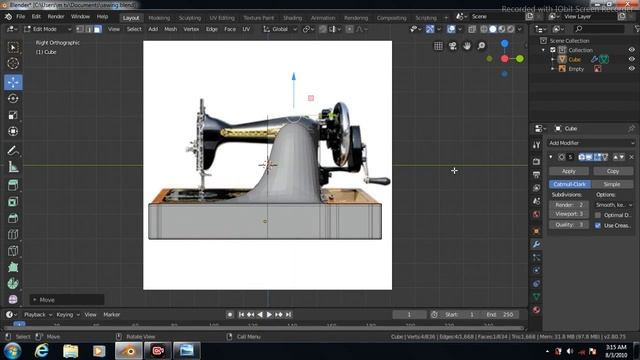Click the Copy modifier button
Image resolution: width=640 pixels, height=360 pixels.
click(613, 171)
